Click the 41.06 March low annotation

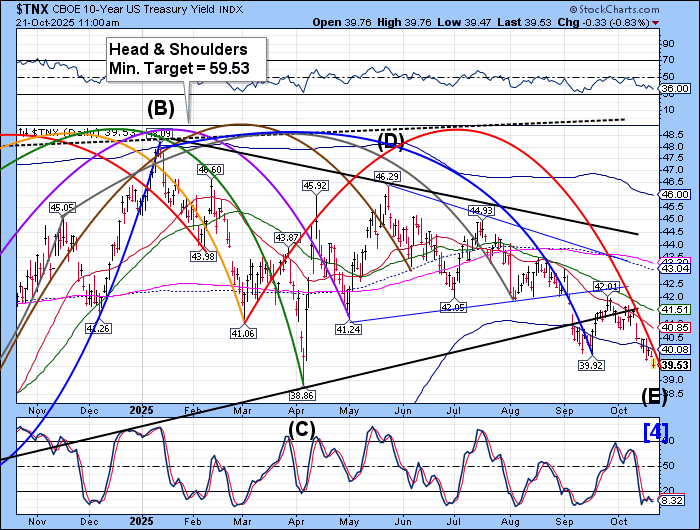[241, 332]
